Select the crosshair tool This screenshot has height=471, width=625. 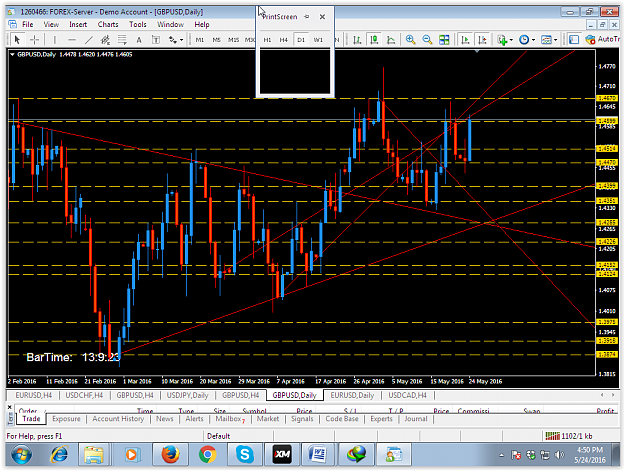click(x=35, y=39)
